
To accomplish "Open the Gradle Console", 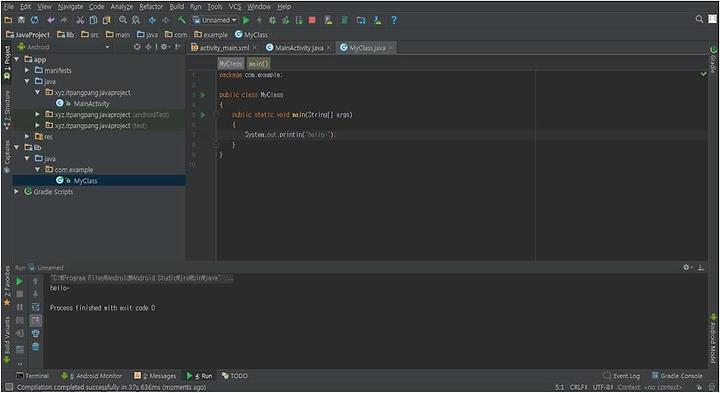I will pyautogui.click(x=677, y=376).
